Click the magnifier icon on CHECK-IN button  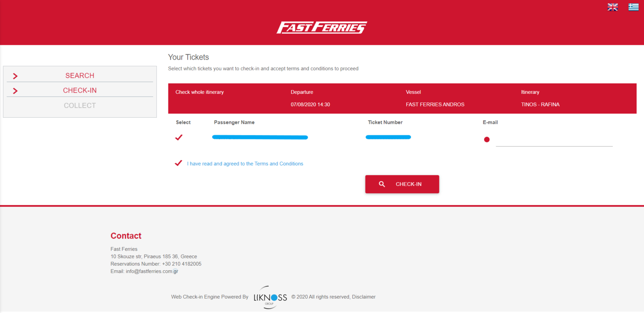[382, 184]
